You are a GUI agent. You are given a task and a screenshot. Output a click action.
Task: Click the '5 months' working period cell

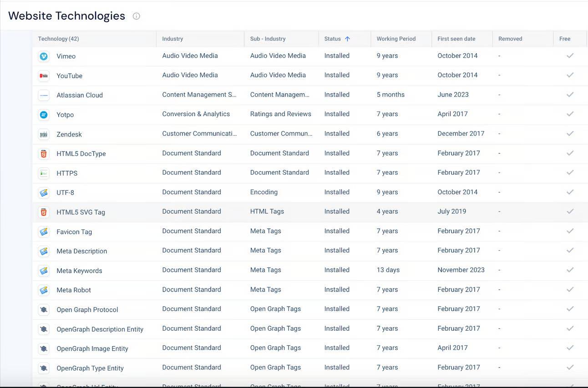tap(390, 95)
